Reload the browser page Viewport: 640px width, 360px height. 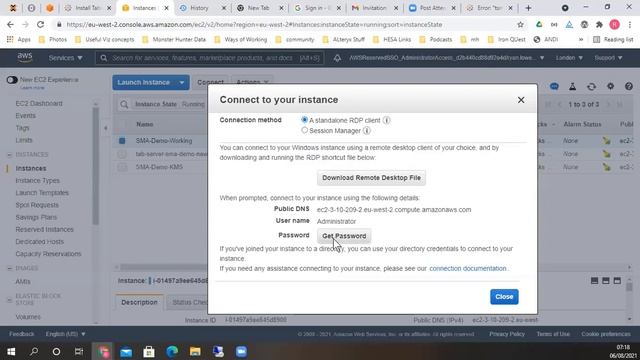pos(40,24)
